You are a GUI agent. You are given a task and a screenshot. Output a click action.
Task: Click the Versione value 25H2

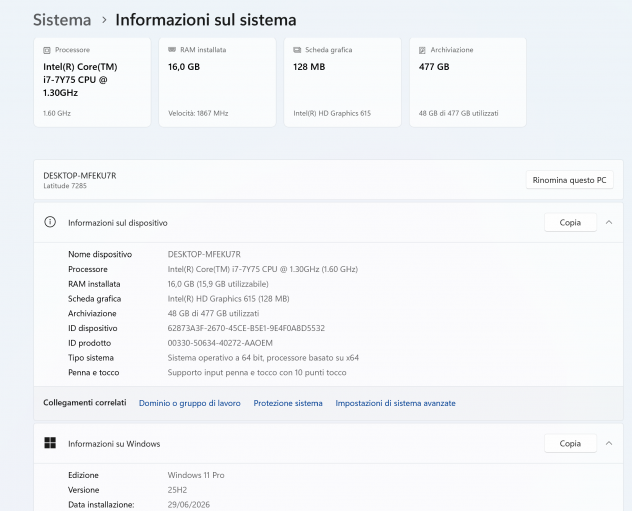[x=177, y=490]
